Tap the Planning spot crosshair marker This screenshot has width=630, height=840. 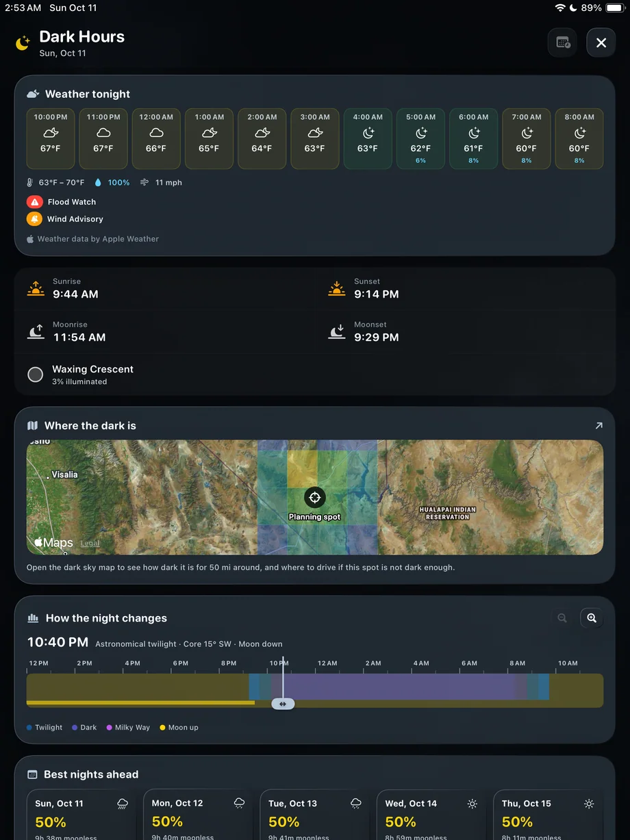pyautogui.click(x=315, y=497)
